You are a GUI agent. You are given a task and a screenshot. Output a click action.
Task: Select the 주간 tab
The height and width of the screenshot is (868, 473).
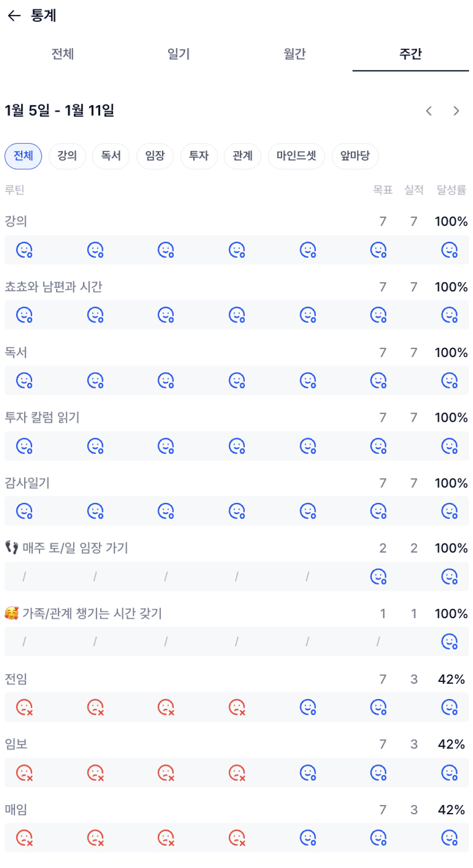[411, 54]
